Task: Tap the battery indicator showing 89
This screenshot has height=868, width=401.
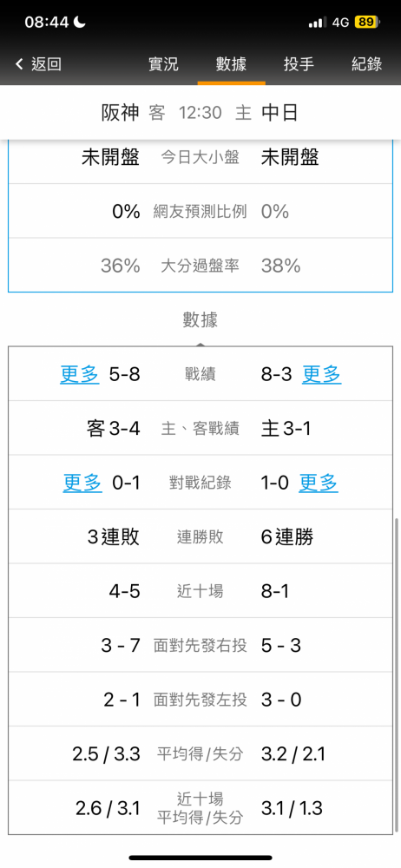Action: pos(366,23)
